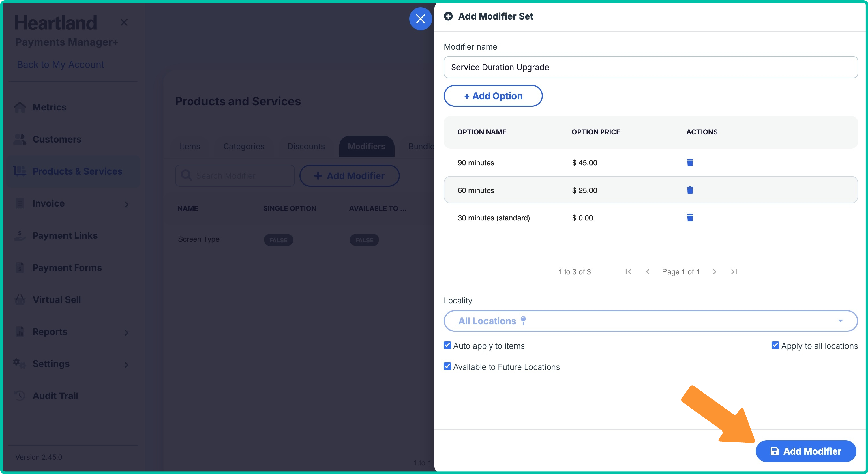
Task: Click the Payment Forms icon
Action: pos(20,267)
